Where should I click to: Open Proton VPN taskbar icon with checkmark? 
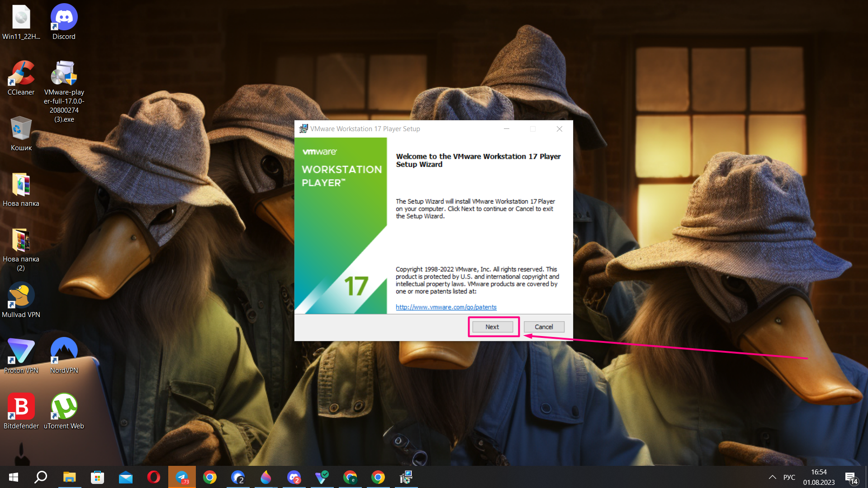pos(322,477)
